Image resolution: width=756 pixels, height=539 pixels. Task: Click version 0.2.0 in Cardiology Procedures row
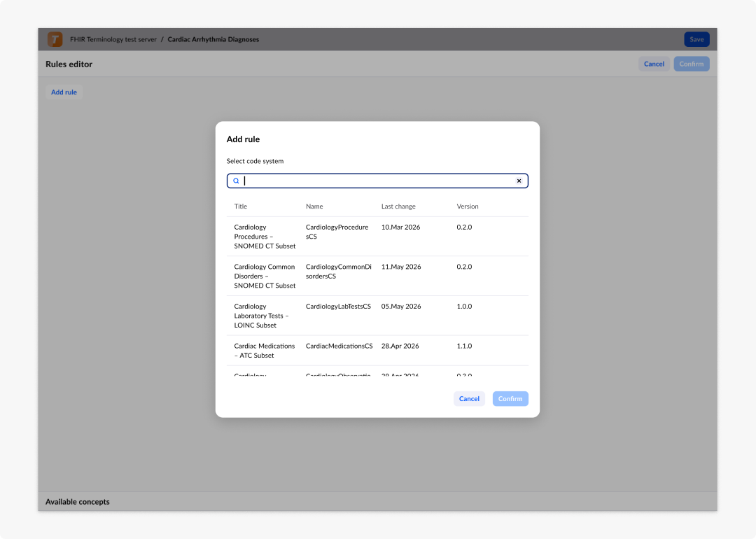click(464, 227)
